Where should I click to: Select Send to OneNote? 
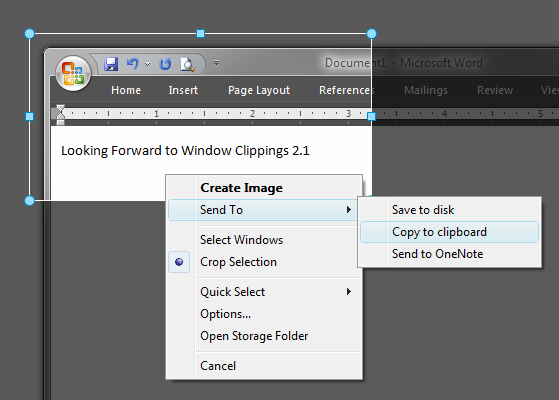pos(450,254)
